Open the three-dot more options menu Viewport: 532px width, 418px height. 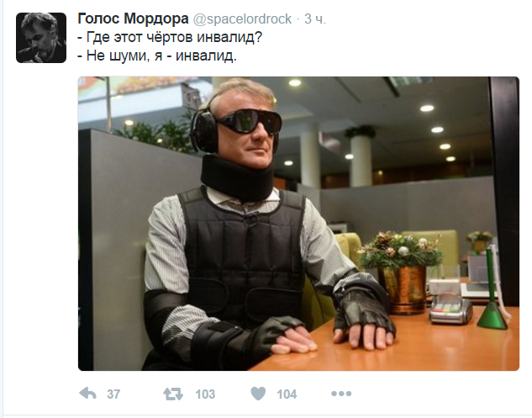341,394
